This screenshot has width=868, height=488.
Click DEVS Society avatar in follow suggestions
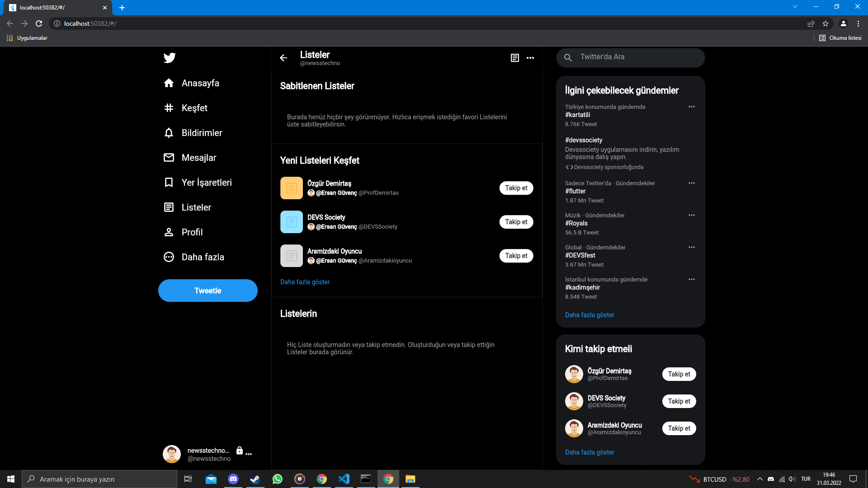click(x=574, y=401)
